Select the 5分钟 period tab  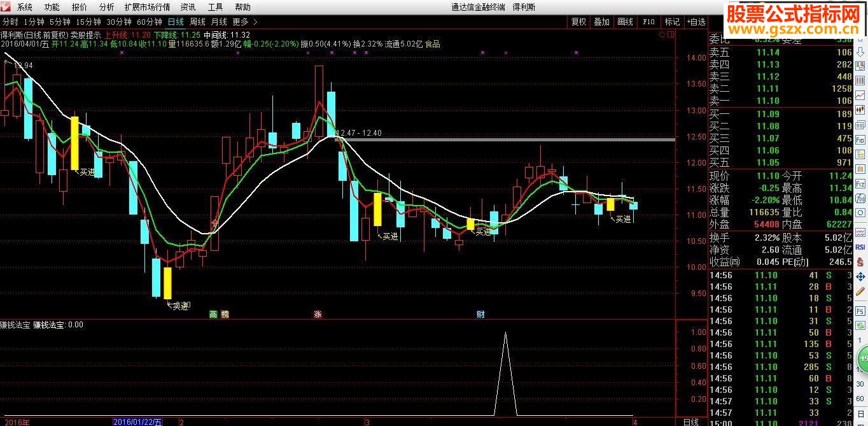[60, 22]
